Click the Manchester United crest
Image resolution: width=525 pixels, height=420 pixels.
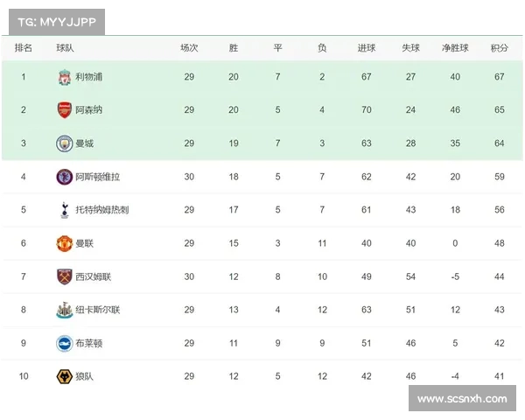(x=64, y=243)
